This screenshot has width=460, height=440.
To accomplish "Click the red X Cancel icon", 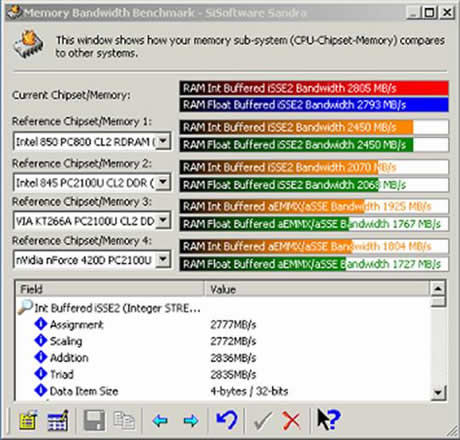I will 291,421.
